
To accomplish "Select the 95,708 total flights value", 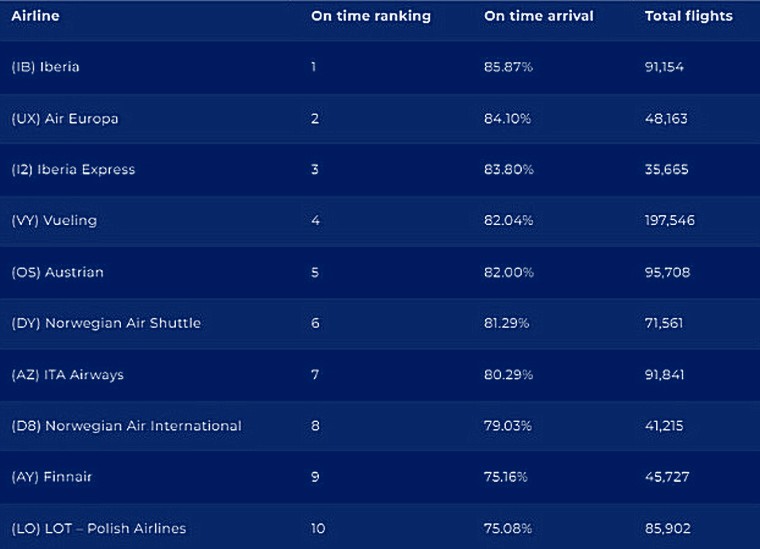I will coord(666,272).
